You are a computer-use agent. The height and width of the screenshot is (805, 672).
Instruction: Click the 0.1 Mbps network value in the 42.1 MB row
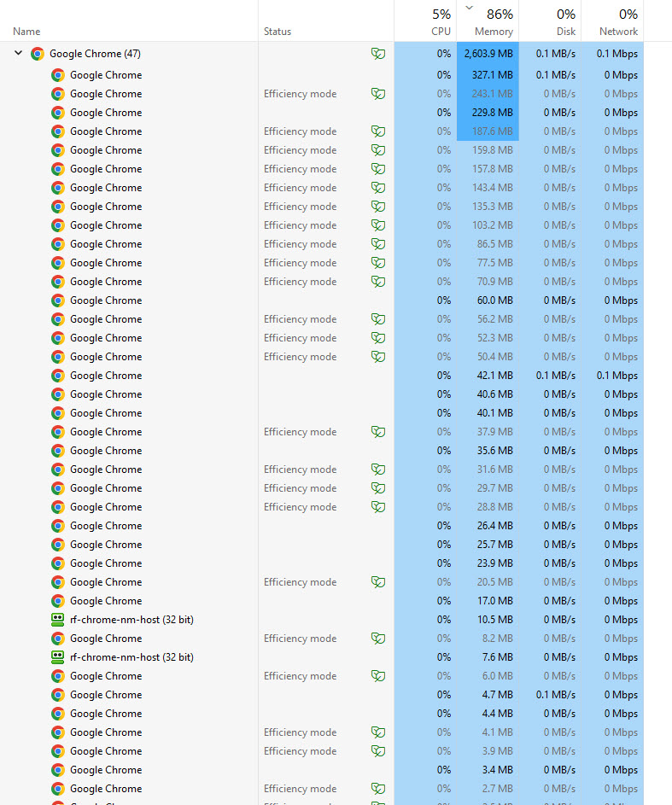tap(617, 376)
